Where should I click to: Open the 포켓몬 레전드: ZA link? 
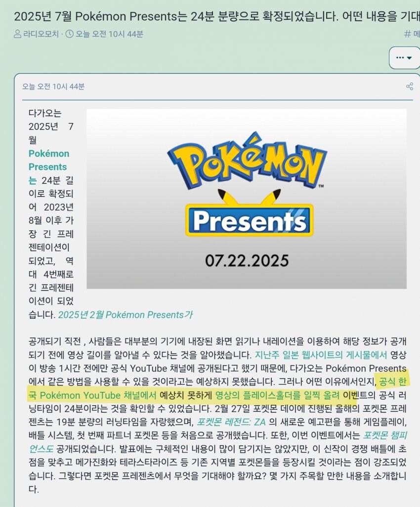[231, 422]
